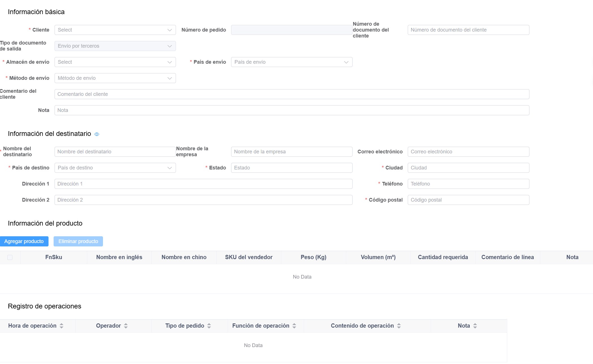Sort by Operador column icon

click(x=126, y=326)
